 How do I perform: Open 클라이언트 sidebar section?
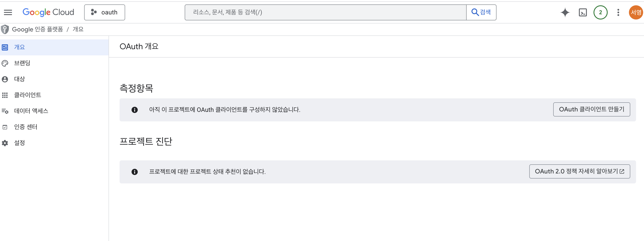pos(27,95)
